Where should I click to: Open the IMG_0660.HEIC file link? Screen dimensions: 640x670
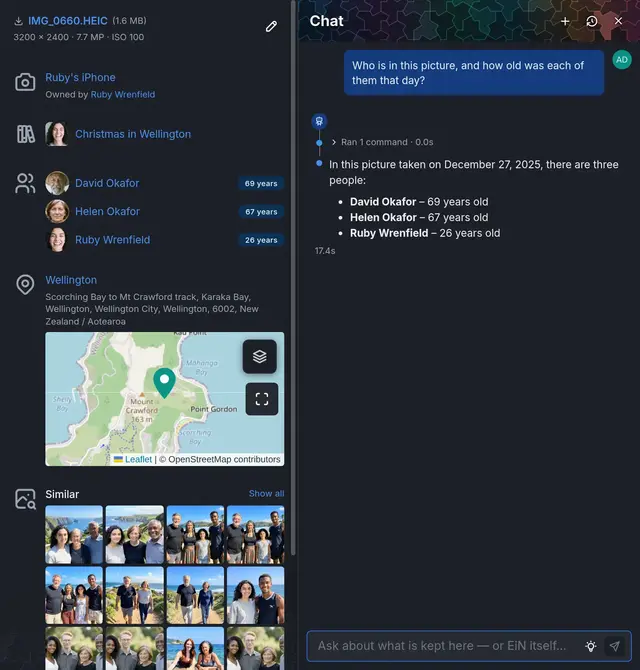[68, 21]
